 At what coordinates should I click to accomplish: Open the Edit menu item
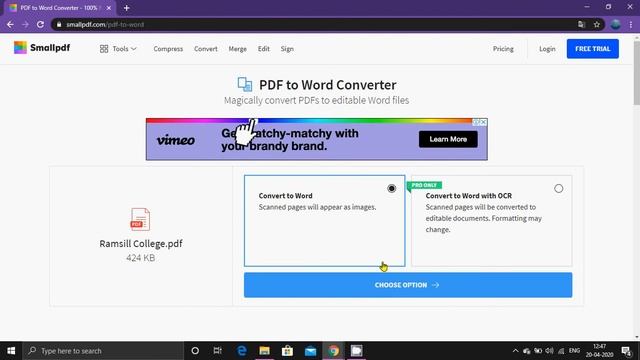pos(264,49)
